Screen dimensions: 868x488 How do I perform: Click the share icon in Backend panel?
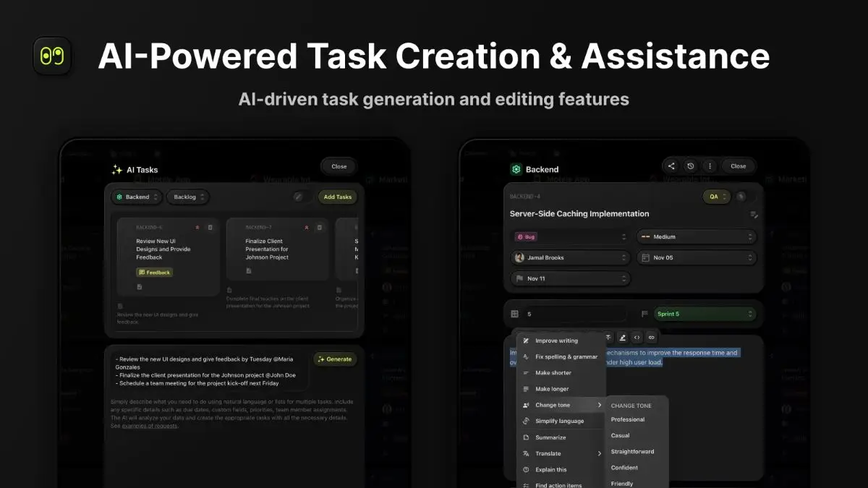click(671, 166)
